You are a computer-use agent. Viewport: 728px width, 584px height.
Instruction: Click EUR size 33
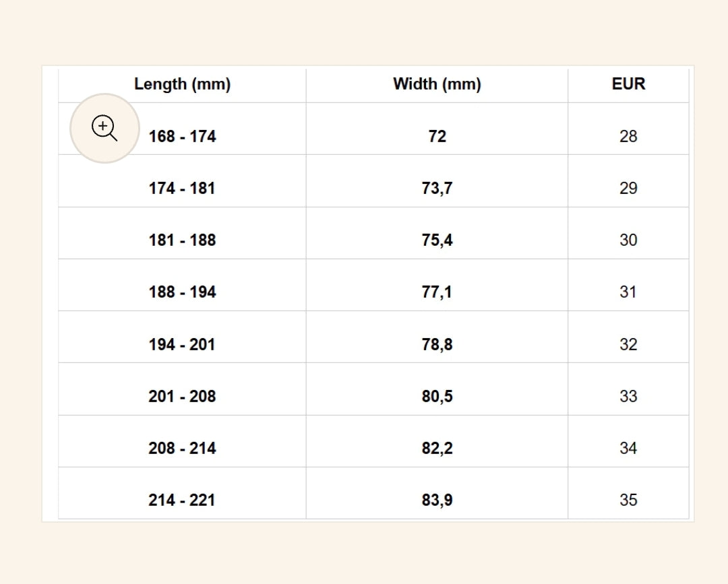coord(628,397)
